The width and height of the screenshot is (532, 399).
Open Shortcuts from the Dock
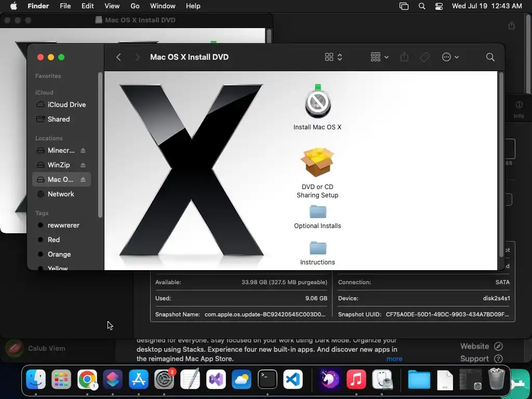(113, 379)
